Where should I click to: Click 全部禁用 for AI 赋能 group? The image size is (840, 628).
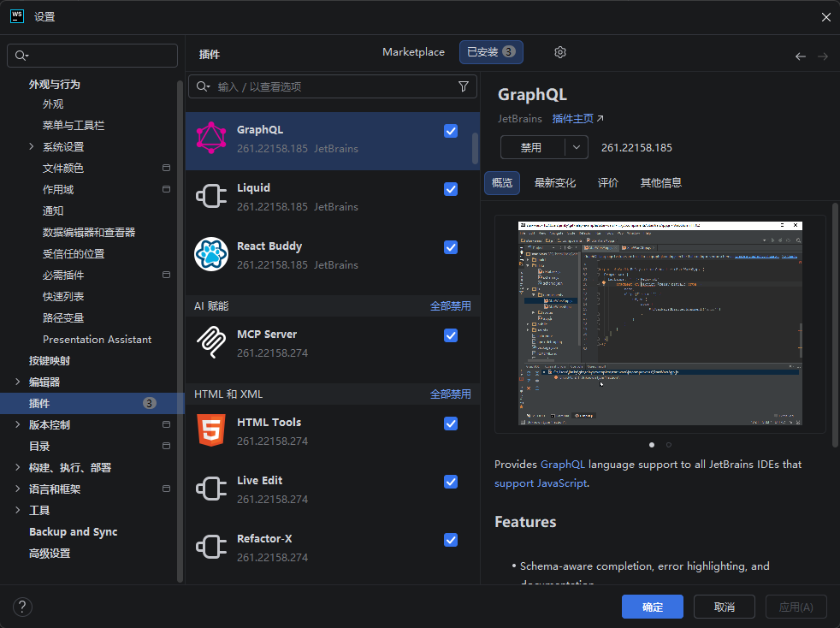pos(451,306)
